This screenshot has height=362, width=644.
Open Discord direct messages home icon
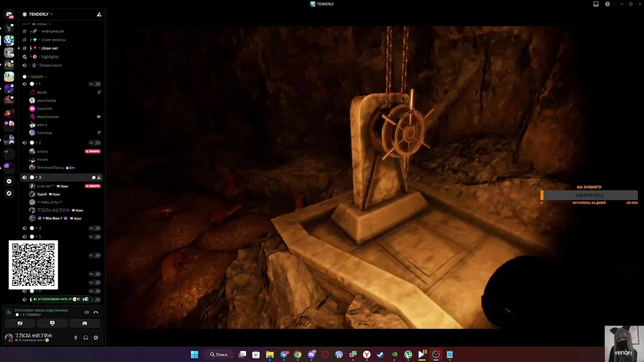pos(9,15)
